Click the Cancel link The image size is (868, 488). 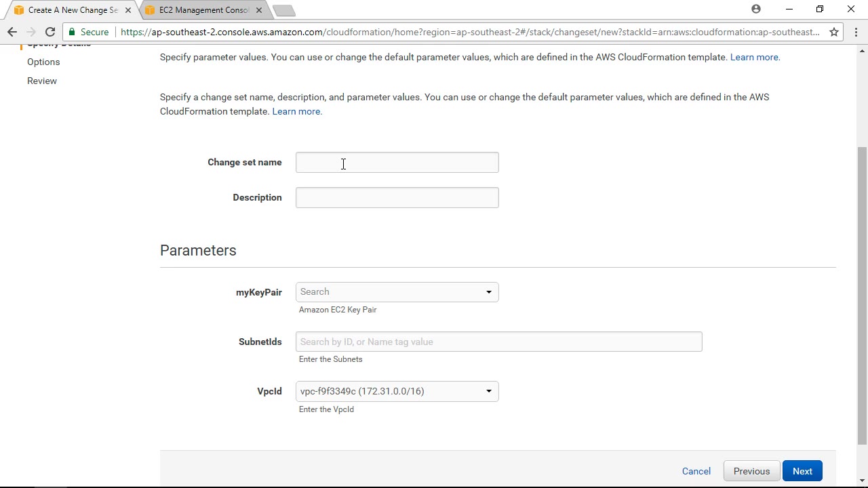click(x=696, y=471)
